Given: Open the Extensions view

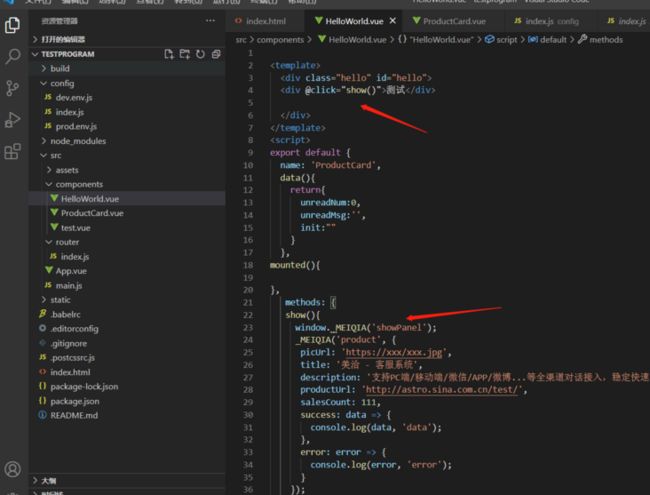Looking at the screenshot, I should click(x=12, y=151).
